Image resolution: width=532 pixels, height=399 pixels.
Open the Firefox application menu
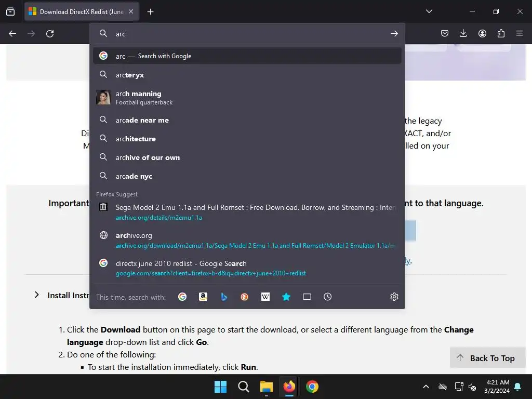click(x=520, y=33)
